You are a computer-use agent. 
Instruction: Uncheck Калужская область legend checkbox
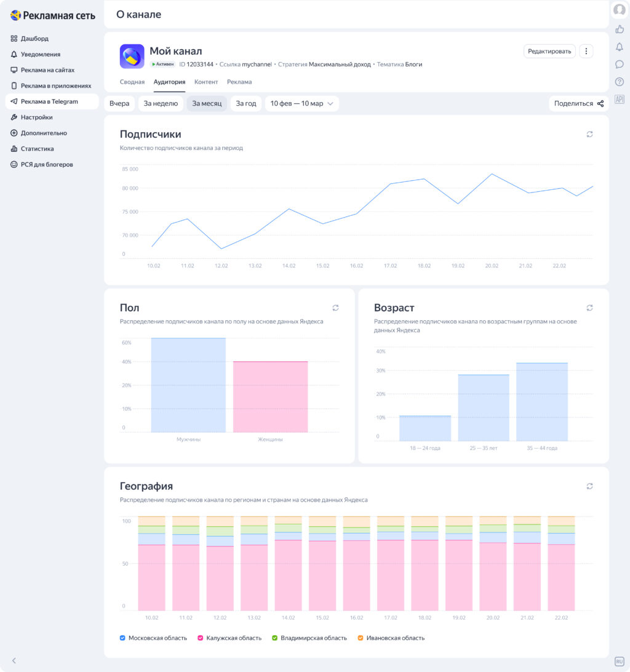tap(201, 638)
